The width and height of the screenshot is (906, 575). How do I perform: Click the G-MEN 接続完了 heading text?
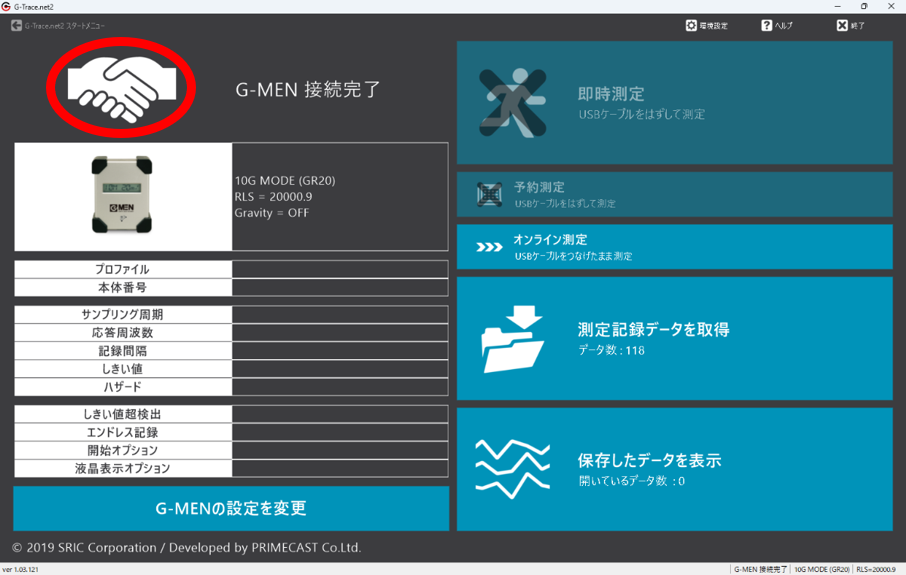pyautogui.click(x=307, y=90)
